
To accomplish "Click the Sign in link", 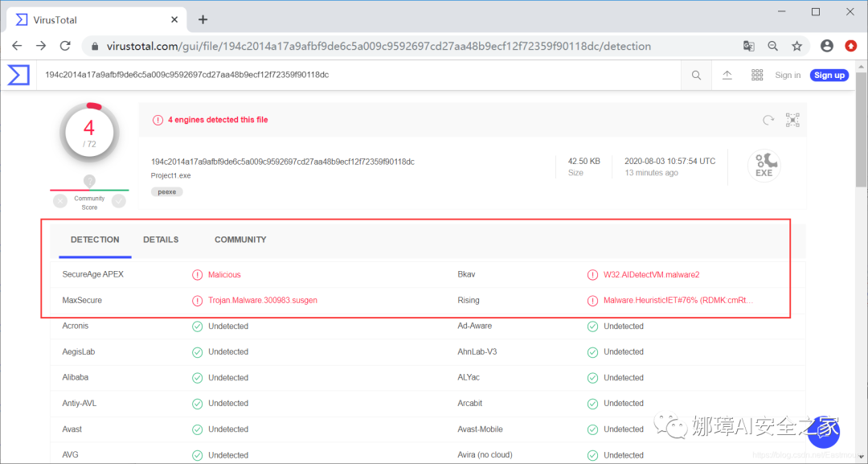I will click(788, 76).
